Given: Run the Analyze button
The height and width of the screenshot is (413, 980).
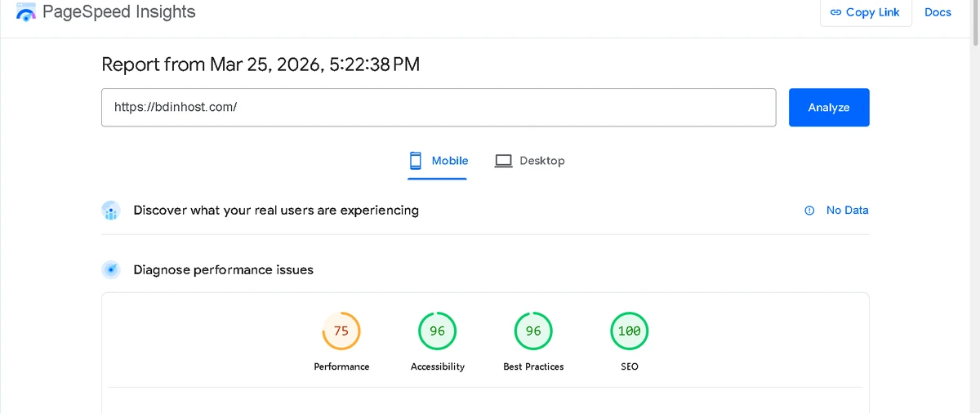Looking at the screenshot, I should point(829,108).
